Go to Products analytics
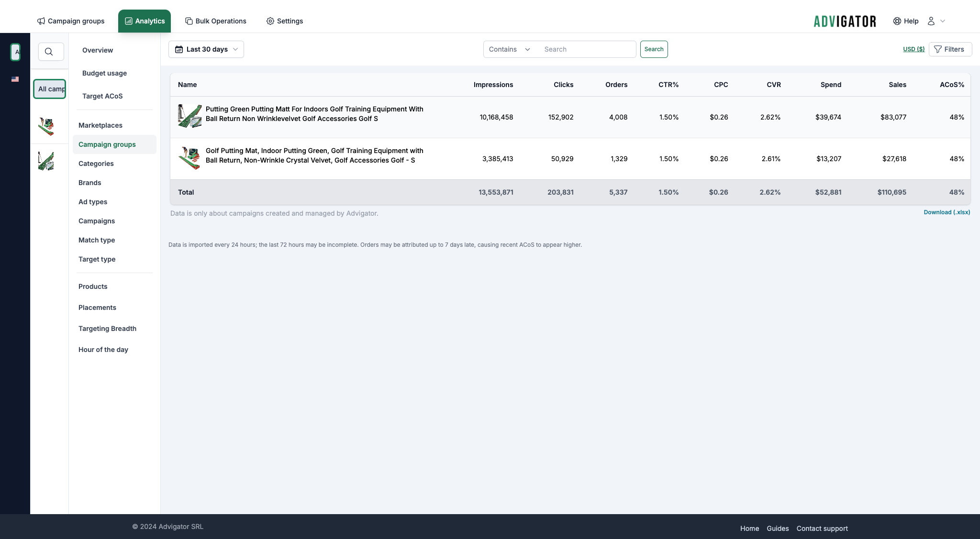 (93, 286)
